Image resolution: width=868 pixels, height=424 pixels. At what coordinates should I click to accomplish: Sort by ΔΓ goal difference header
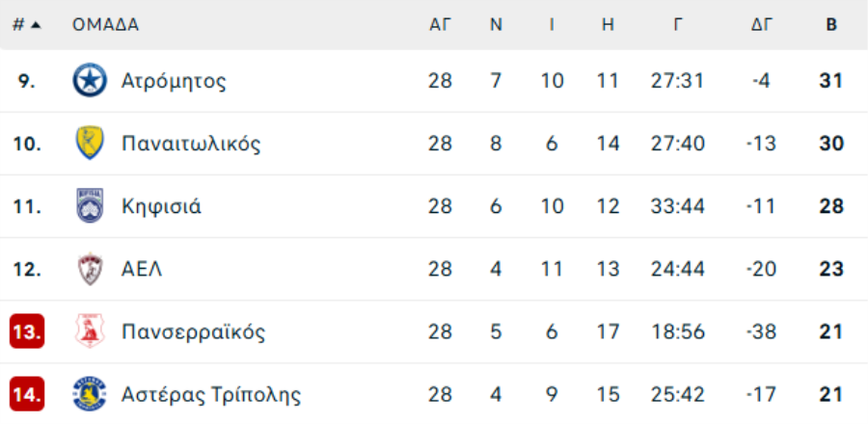tap(762, 25)
